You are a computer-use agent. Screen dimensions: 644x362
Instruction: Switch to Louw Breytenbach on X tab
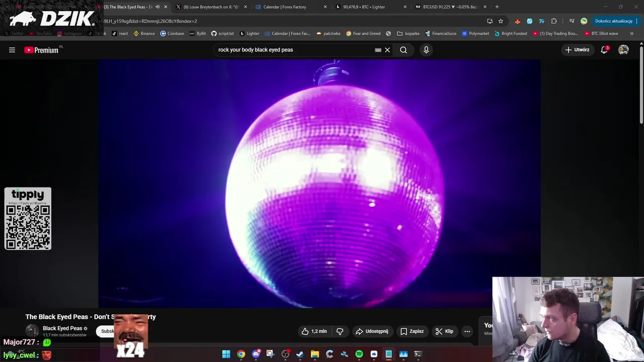point(210,7)
